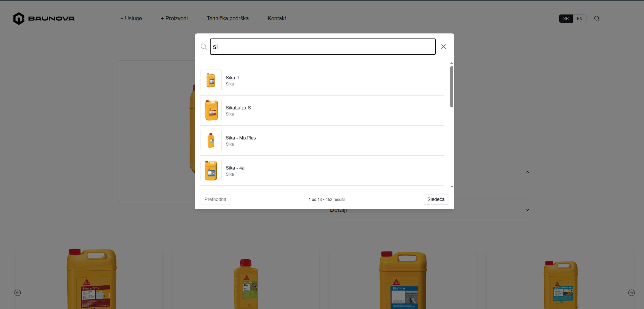
Task: Click the Baunova logo
Action: [44, 19]
